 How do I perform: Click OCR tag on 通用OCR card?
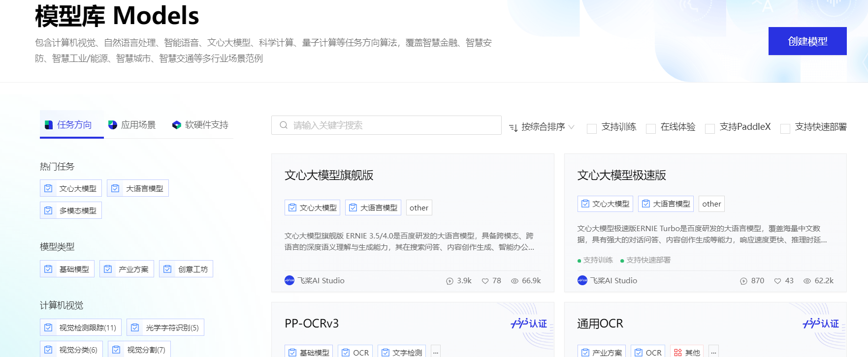648,352
